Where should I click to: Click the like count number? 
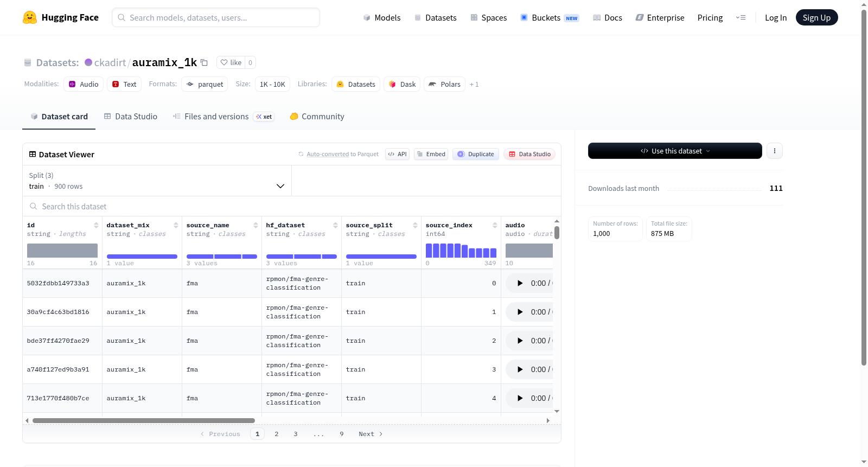[250, 62]
